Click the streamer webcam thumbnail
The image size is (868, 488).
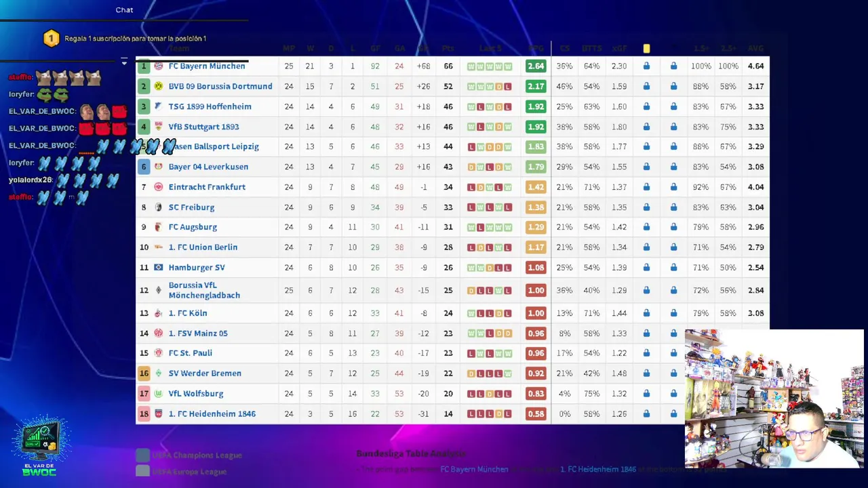pyautogui.click(x=774, y=399)
